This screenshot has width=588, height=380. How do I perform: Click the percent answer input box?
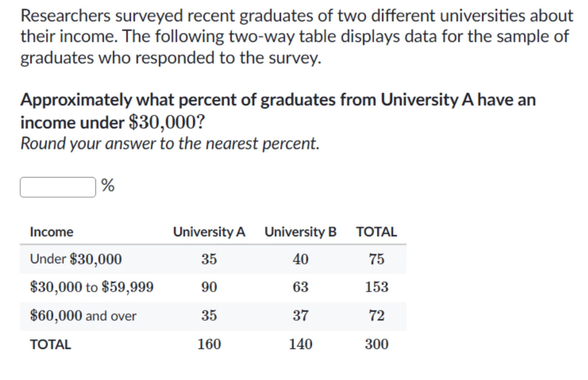(58, 187)
